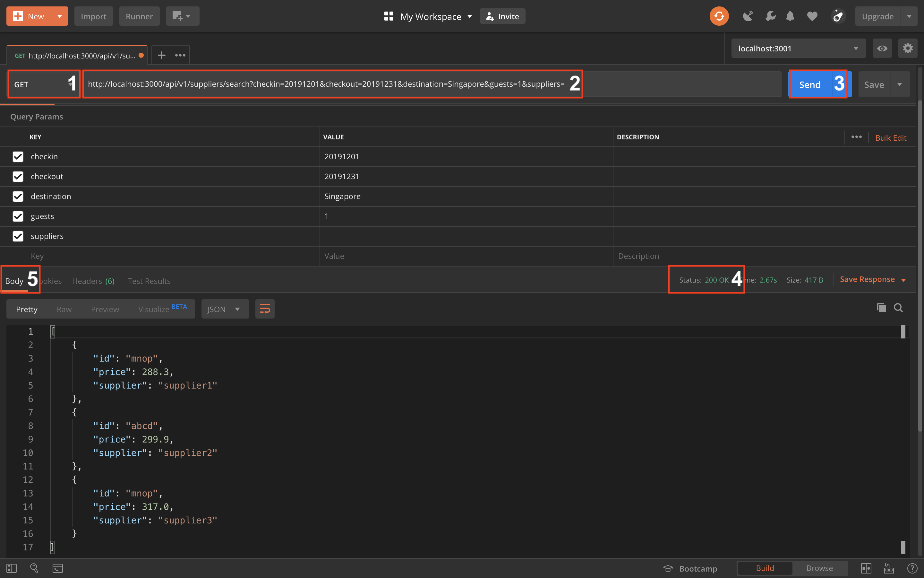Open settings via the wrench icon
This screenshot has width=924, height=578.
pyautogui.click(x=771, y=16)
